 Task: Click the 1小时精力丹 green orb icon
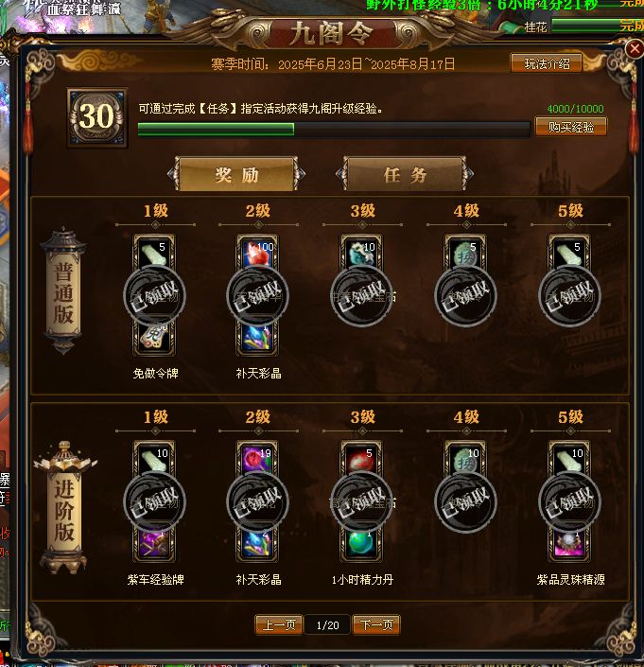361,545
